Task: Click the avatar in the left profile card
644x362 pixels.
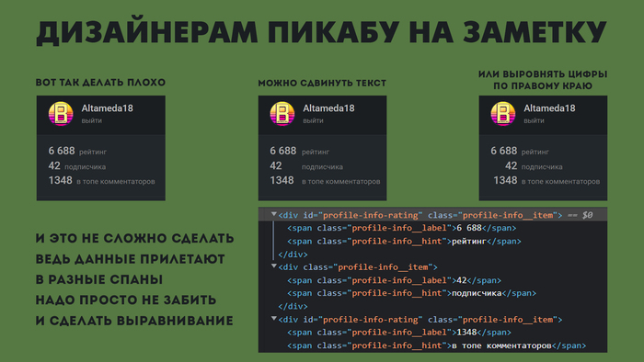Action: [x=61, y=114]
